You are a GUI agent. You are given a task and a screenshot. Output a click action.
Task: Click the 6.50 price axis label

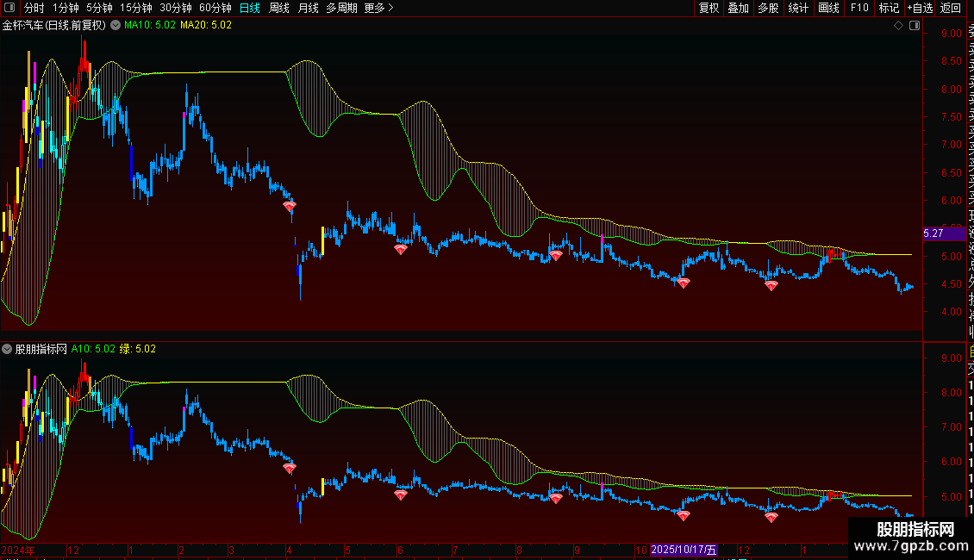tap(951, 172)
